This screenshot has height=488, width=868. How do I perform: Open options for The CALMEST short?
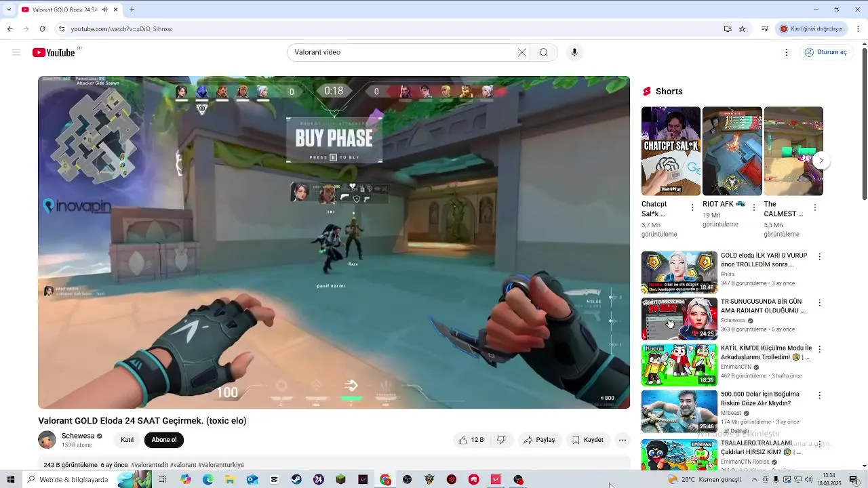click(x=815, y=207)
